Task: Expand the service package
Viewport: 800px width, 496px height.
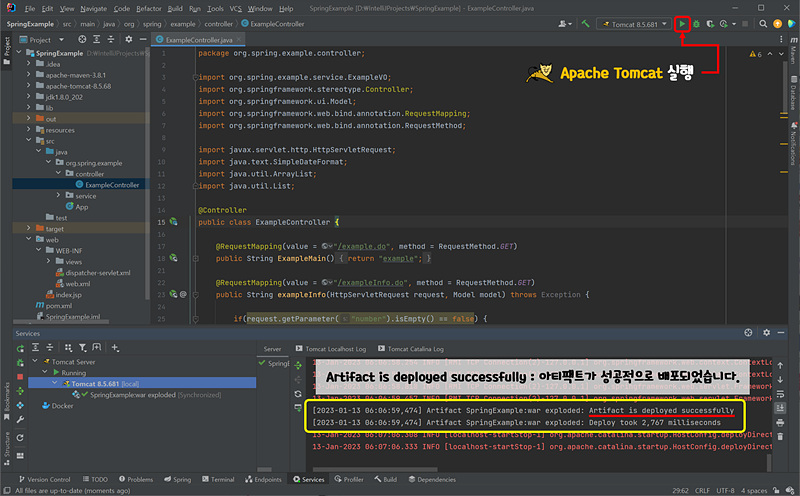Action: [x=59, y=195]
